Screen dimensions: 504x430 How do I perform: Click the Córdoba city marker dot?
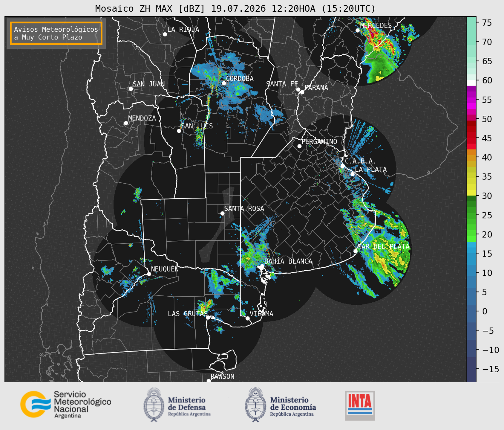coord(224,83)
